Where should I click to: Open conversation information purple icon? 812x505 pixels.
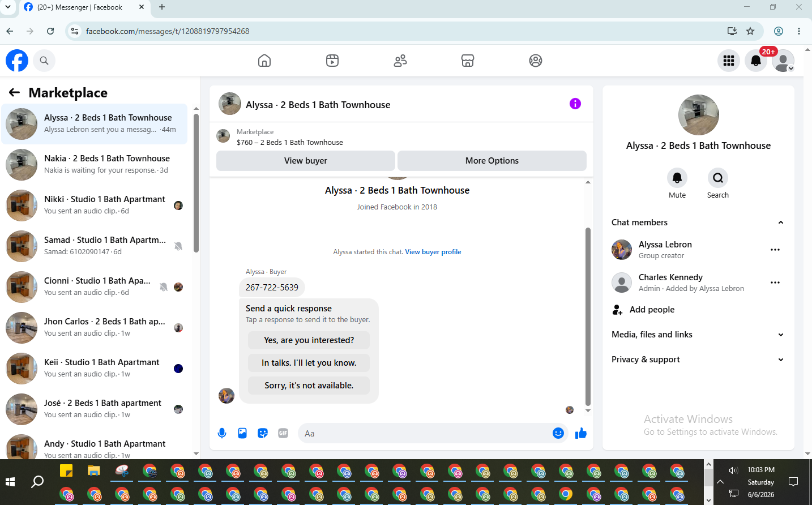point(575,104)
